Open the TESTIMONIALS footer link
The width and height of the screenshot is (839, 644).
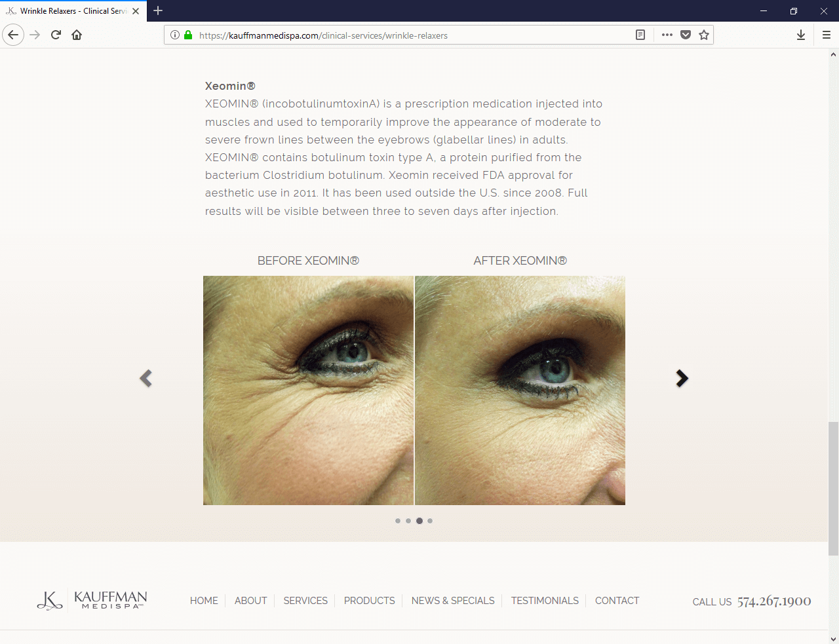pyautogui.click(x=545, y=601)
